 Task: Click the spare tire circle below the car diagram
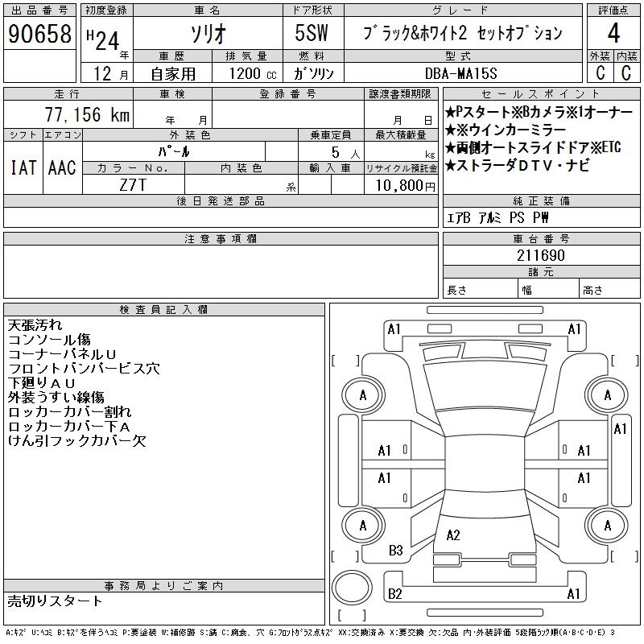tap(352, 587)
